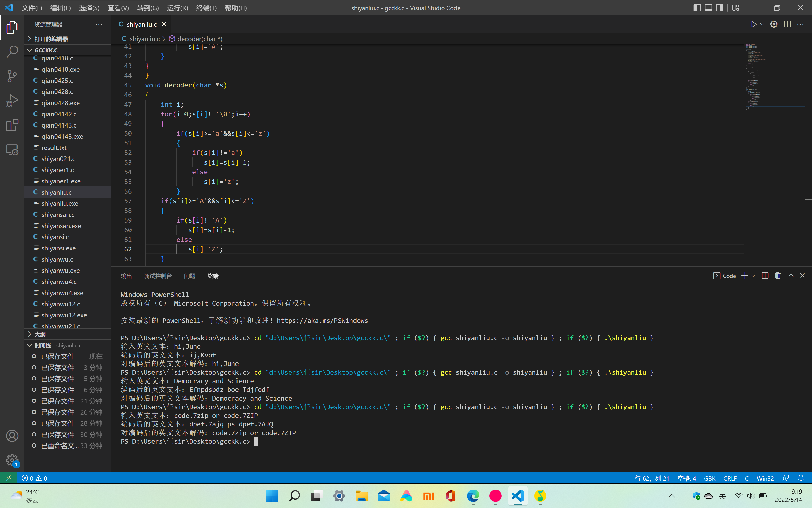Open errors and warnings status indicator

(35, 478)
